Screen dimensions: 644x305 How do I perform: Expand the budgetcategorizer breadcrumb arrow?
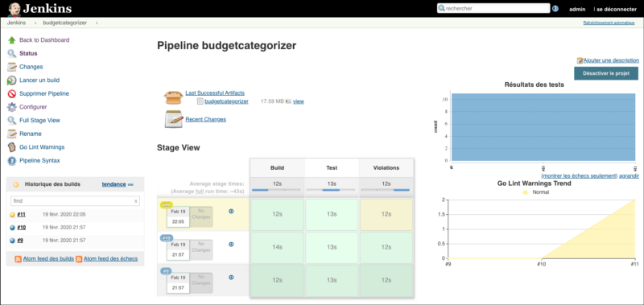pyautogui.click(x=97, y=23)
